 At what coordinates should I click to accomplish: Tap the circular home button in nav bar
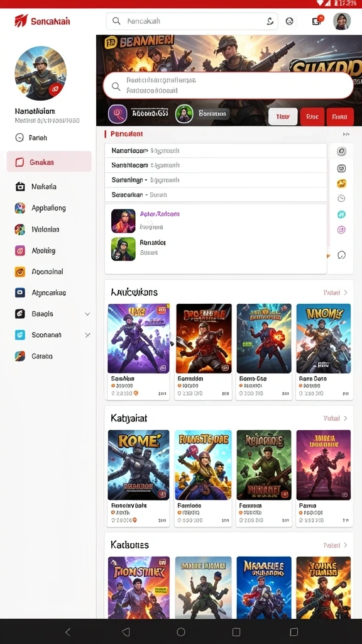coord(180,631)
